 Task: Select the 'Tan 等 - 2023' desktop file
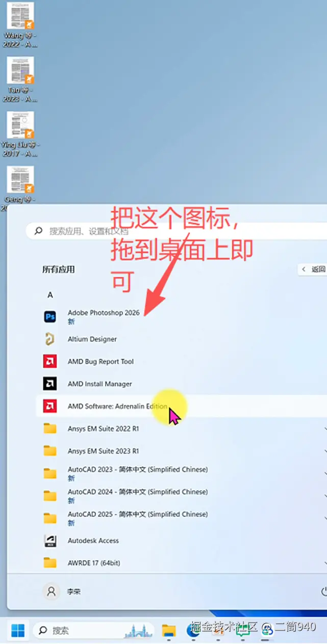coord(20,79)
